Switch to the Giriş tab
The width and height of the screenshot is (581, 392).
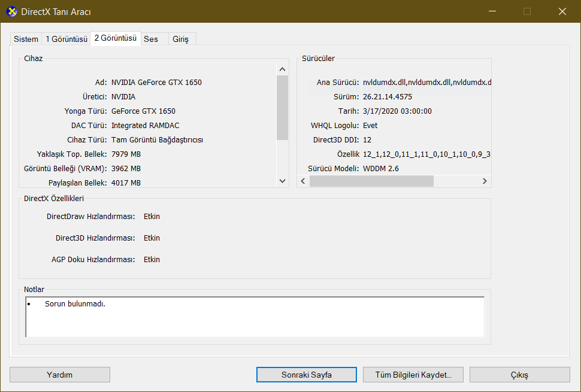pyautogui.click(x=182, y=39)
